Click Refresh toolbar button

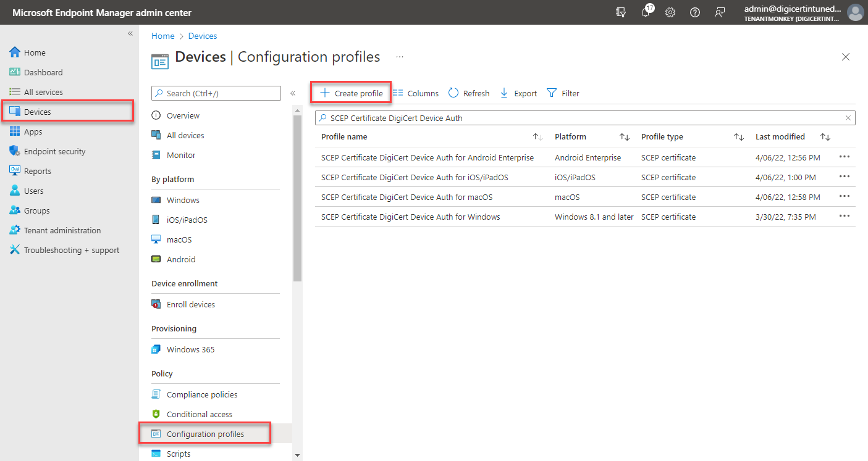469,93
